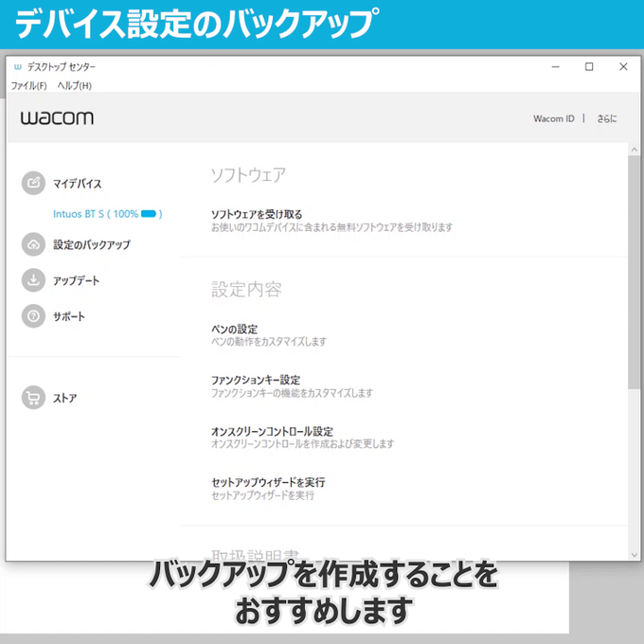Click the store shopping cart icon
This screenshot has width=644, height=644.
(33, 397)
